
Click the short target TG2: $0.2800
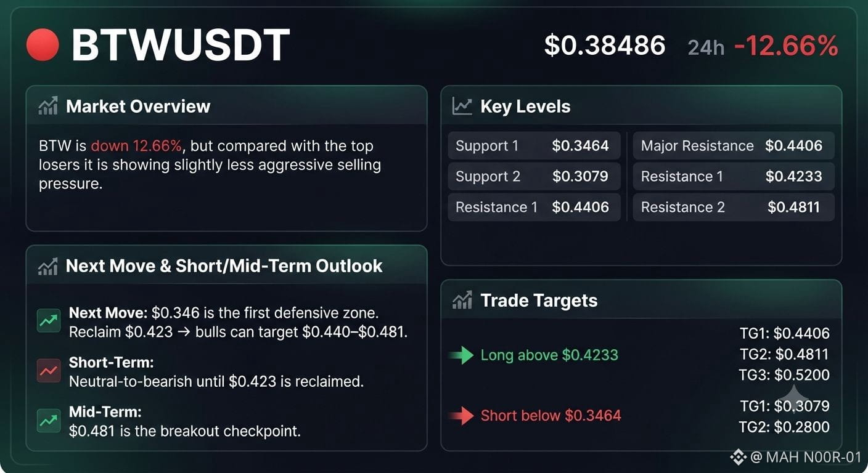pyautogui.click(x=784, y=427)
